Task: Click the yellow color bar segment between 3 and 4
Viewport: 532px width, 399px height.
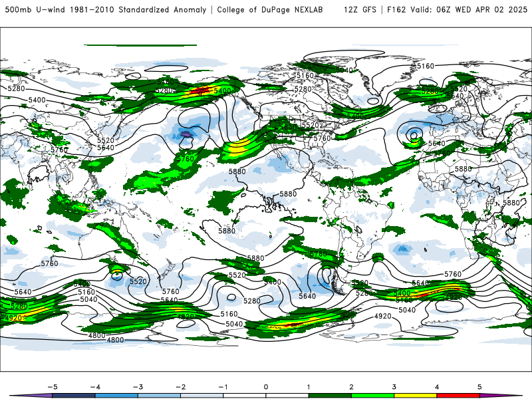Action: [415, 396]
